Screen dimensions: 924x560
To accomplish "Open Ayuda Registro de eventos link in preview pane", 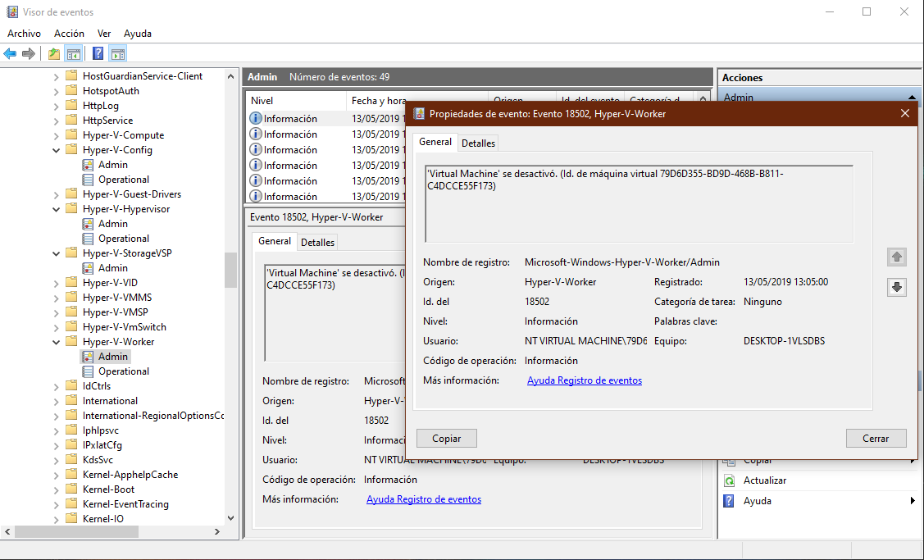I will [424, 499].
